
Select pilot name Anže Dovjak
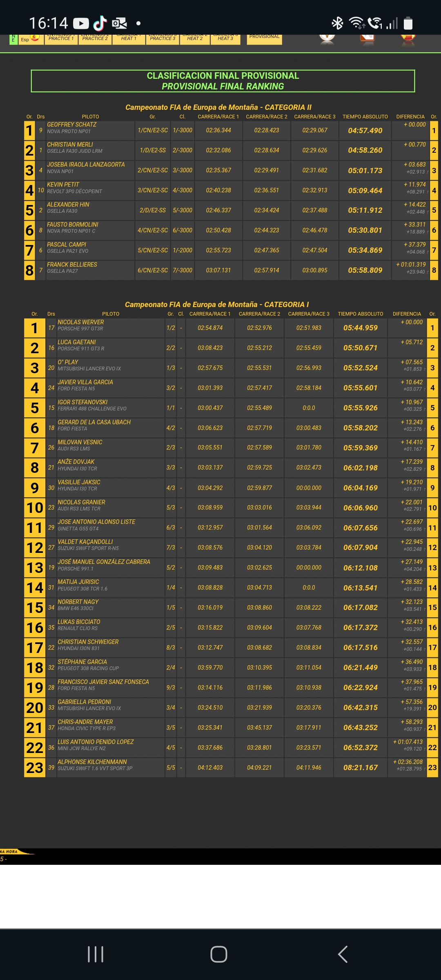(x=76, y=462)
